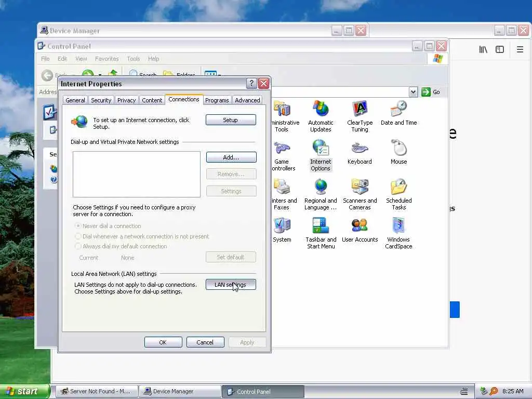The width and height of the screenshot is (532, 399).
Task: Click the network tray icon
Action: [x=484, y=391]
